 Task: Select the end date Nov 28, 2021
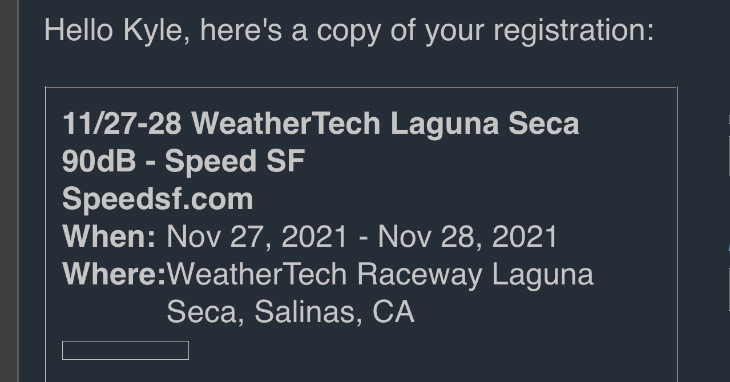467,237
